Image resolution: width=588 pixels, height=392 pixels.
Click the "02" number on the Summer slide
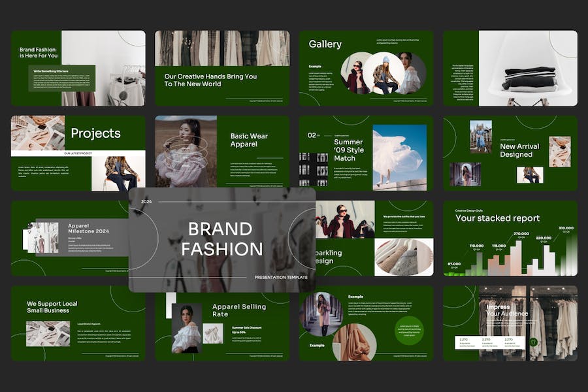pos(312,135)
